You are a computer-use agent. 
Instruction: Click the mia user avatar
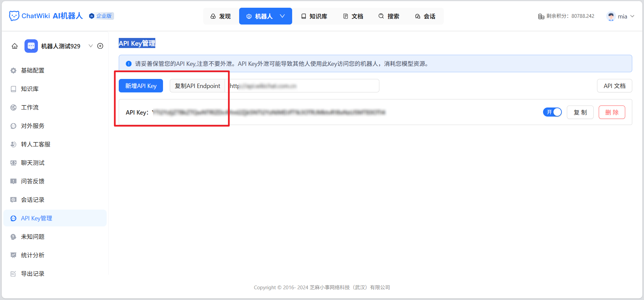tap(611, 16)
